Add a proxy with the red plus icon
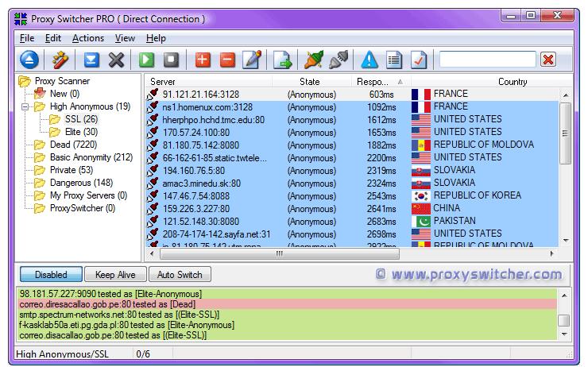 203,60
